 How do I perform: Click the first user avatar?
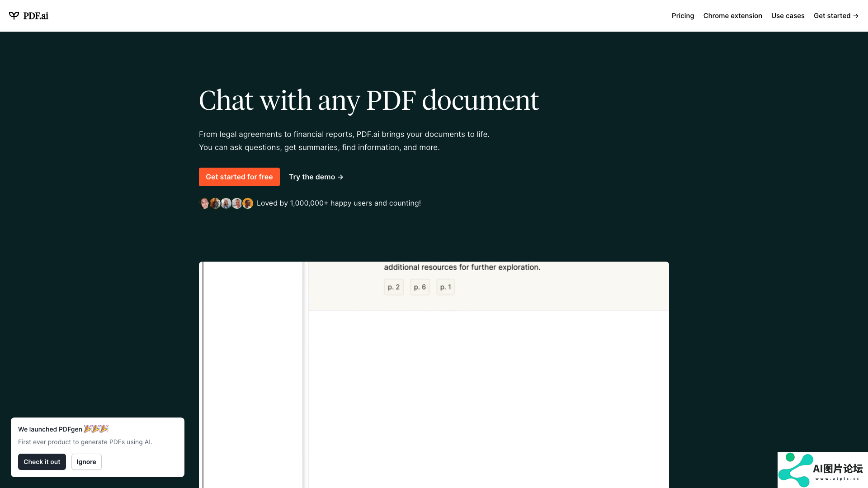204,203
